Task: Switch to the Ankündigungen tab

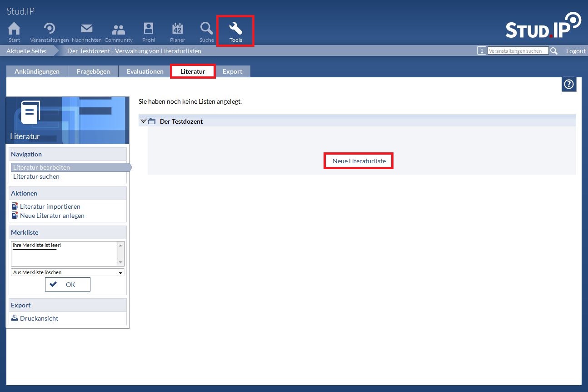Action: point(37,71)
